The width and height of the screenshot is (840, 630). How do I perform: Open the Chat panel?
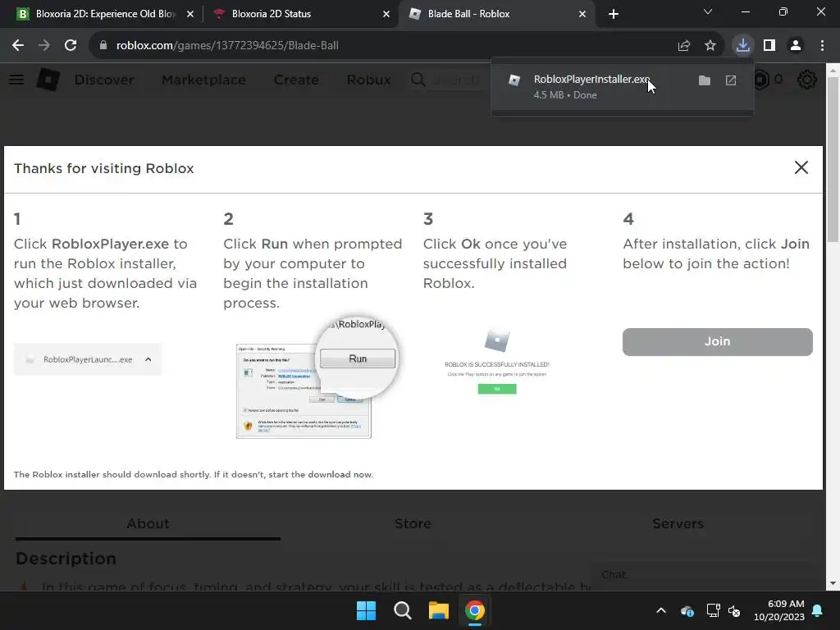(702, 575)
